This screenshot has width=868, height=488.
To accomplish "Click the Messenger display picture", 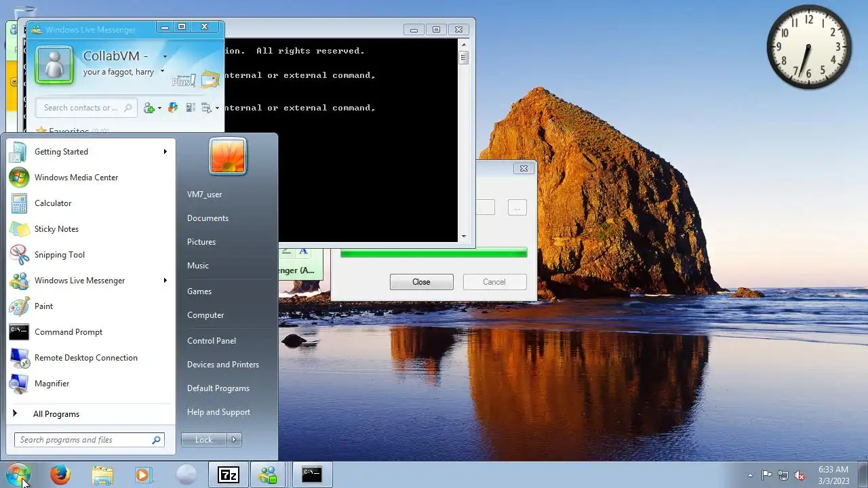I will coord(54,65).
